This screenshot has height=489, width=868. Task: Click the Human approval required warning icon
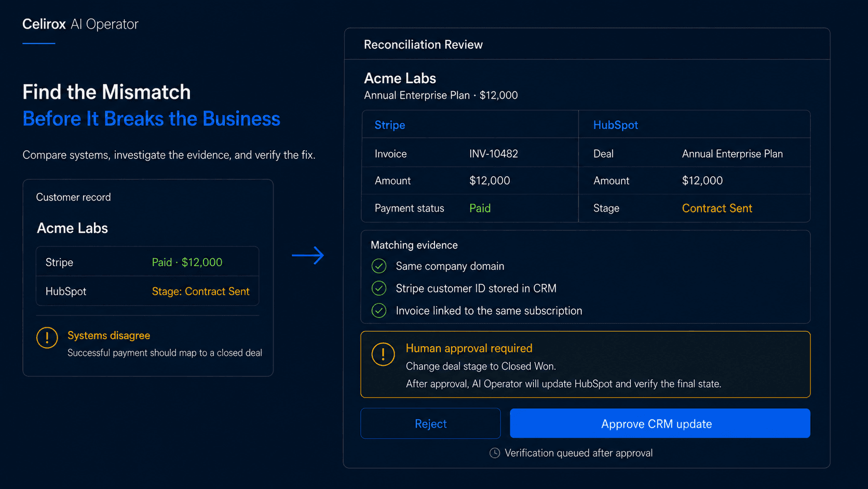coord(383,354)
